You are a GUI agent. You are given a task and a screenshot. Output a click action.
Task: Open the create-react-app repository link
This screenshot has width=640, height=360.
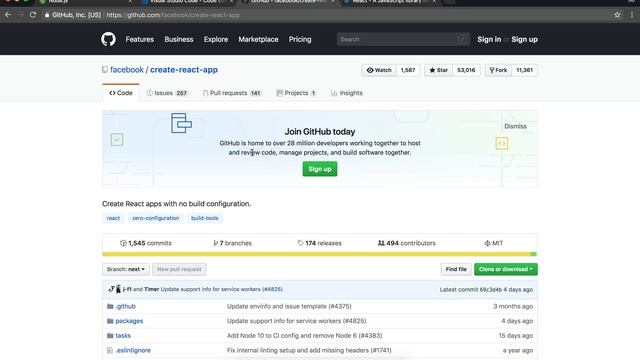[184, 70]
